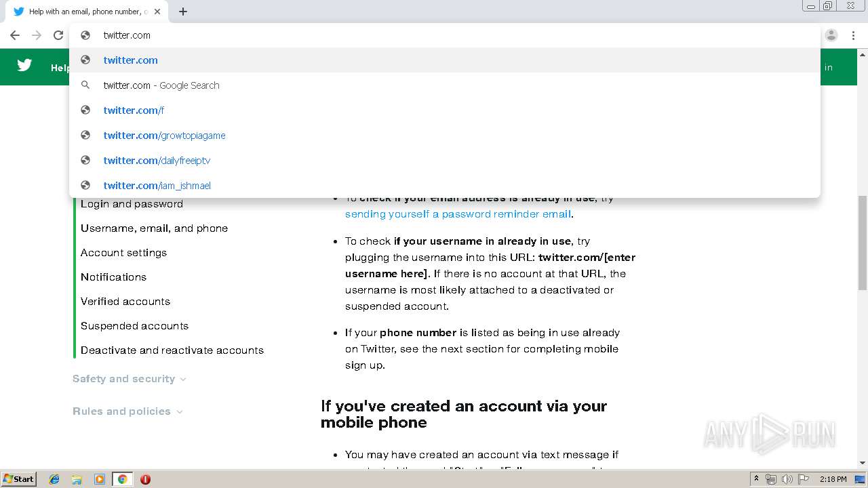The height and width of the screenshot is (488, 868).
Task: Click the browser back arrow
Action: point(15,35)
